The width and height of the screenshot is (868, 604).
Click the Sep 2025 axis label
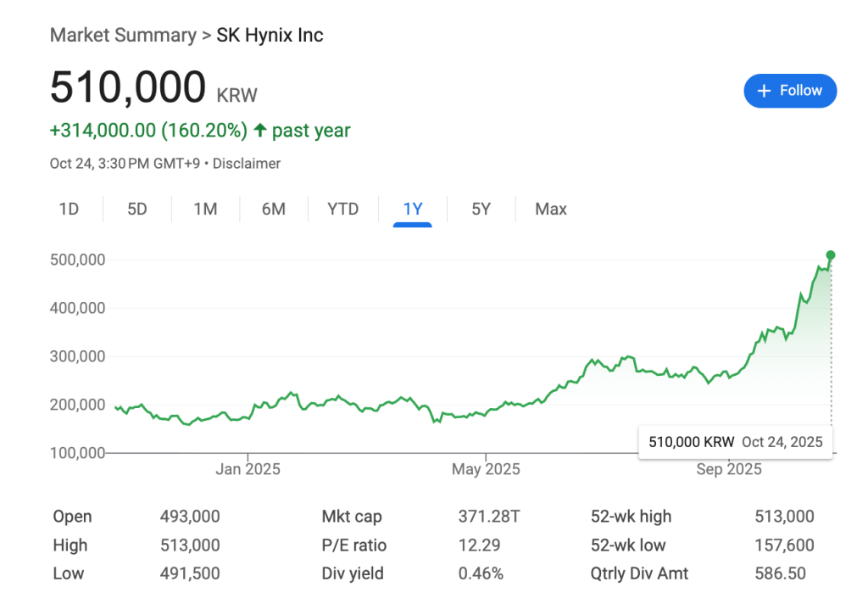(728, 468)
